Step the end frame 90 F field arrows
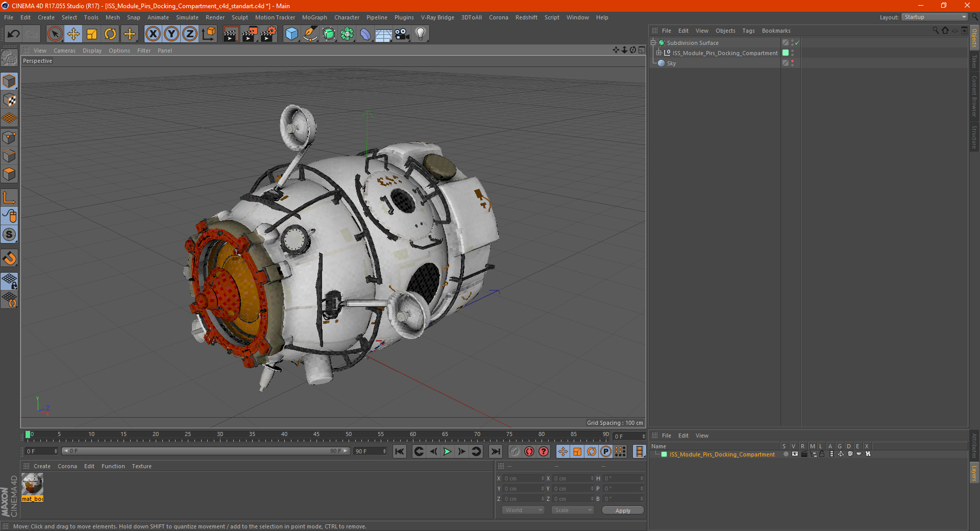 pos(384,451)
